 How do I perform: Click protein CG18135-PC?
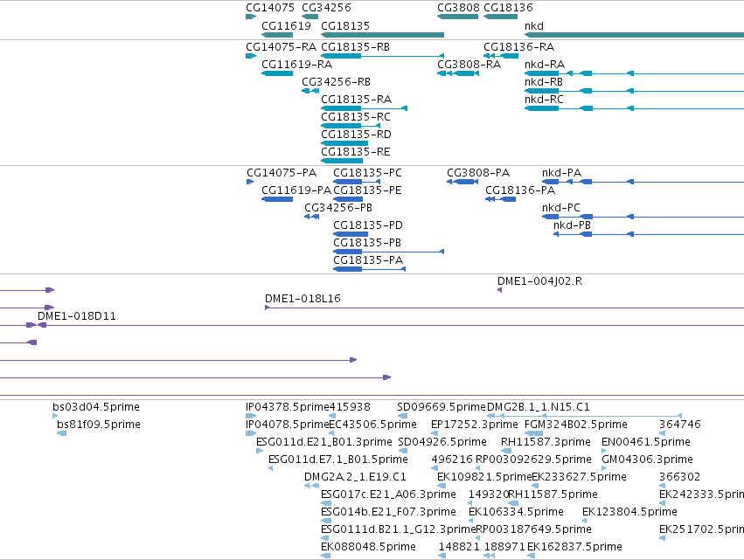coord(357,182)
